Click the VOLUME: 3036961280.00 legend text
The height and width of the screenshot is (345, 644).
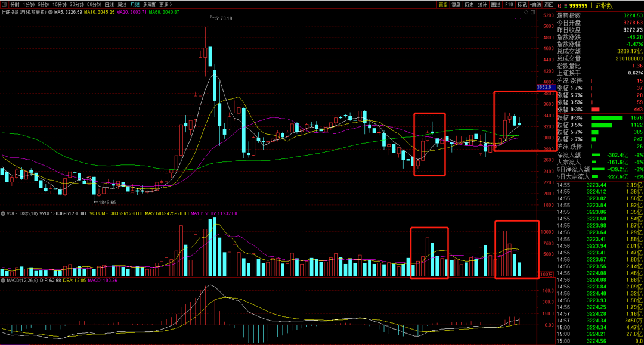(x=116, y=213)
